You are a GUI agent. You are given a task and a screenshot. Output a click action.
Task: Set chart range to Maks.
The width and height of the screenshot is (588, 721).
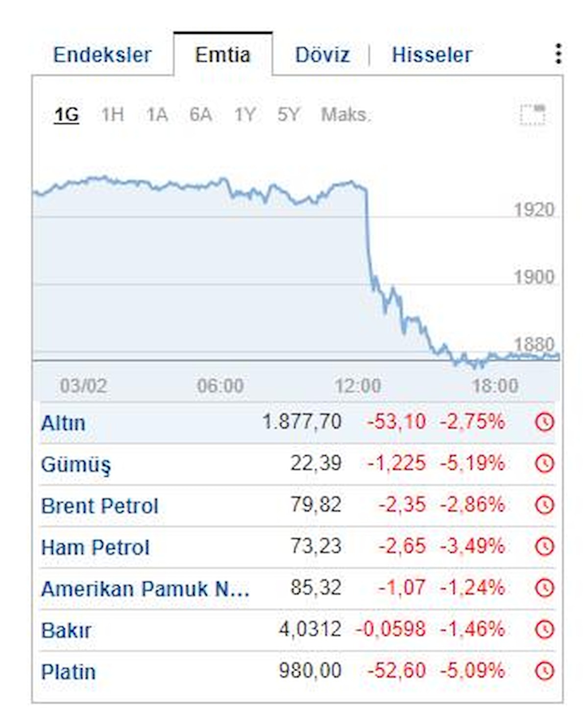[345, 115]
